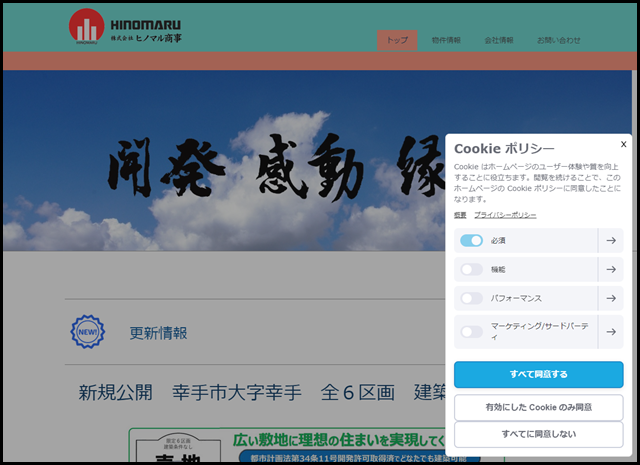Viewport: 640px width, 465px height.
Task: Select the トップ navigation tab
Action: 397,40
